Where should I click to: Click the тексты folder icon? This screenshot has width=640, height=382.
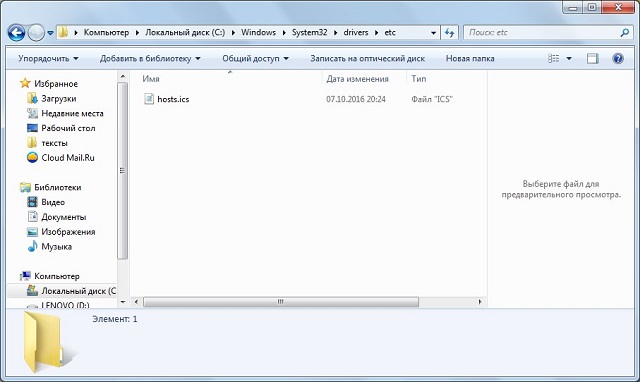tap(32, 143)
